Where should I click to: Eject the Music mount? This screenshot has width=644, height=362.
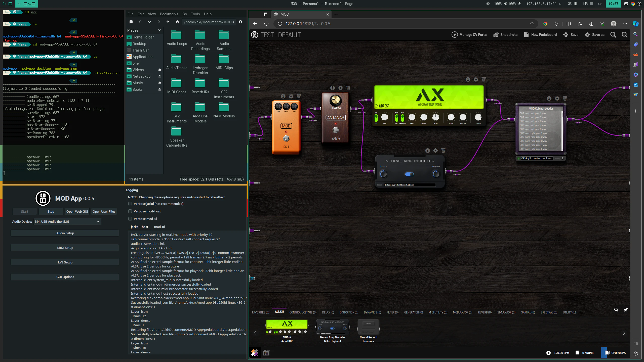(159, 83)
